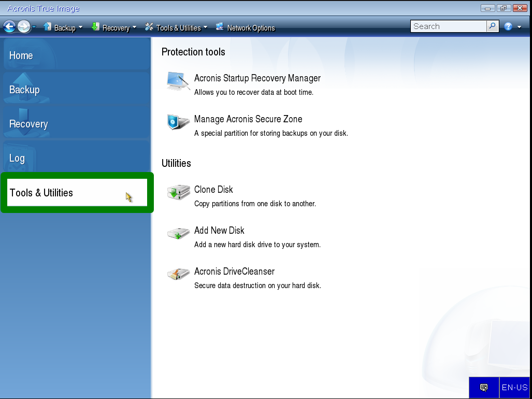The image size is (532, 399).
Task: Click the monitor icon in bottom tray
Action: pos(484,388)
